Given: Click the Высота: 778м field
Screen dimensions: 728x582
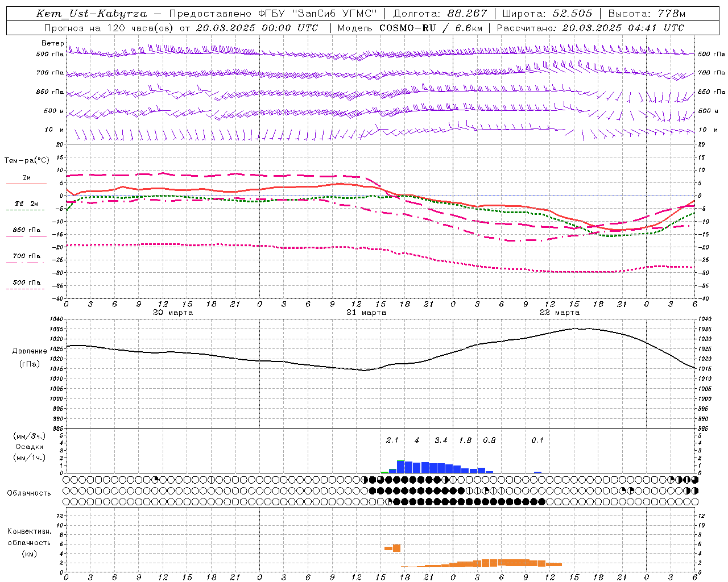Looking at the screenshot, I should [x=647, y=14].
